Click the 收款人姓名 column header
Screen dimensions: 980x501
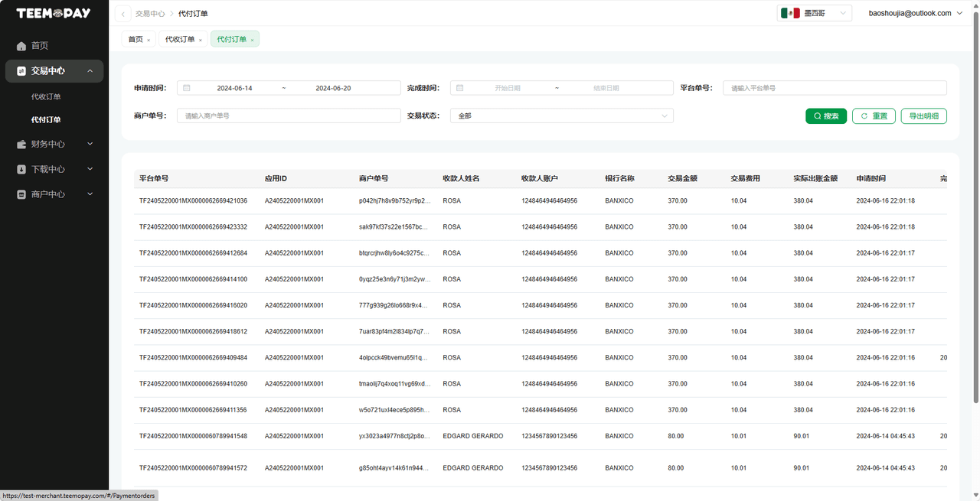(x=461, y=178)
